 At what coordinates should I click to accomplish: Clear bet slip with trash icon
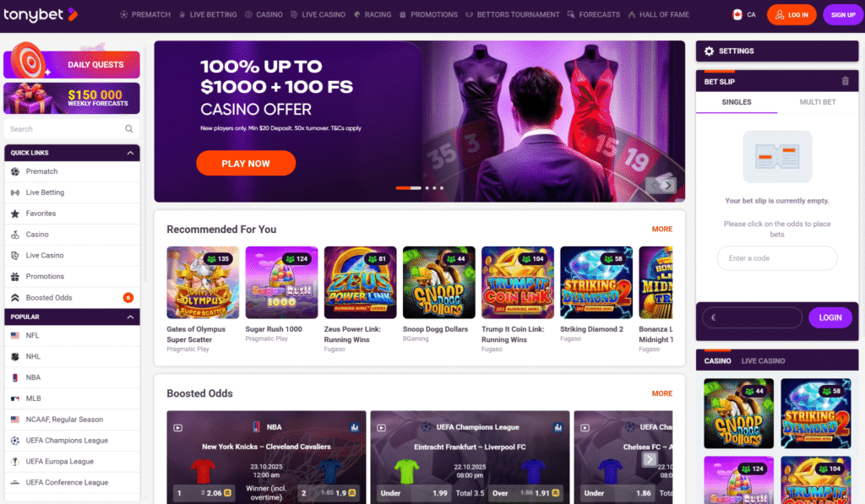845,81
